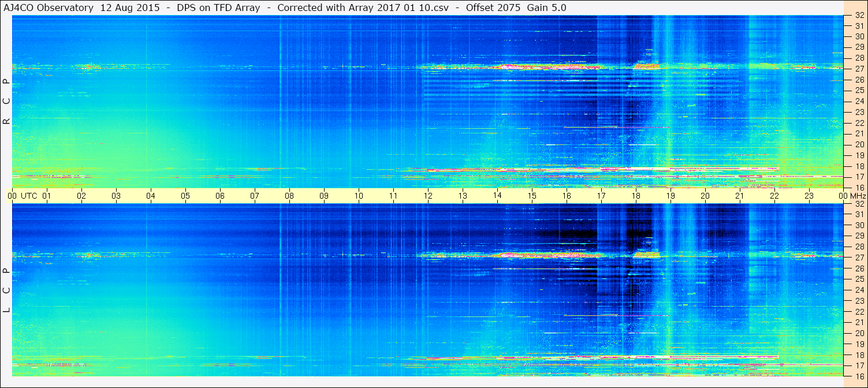Click the 18 MHz label on RCP panel scale

click(x=859, y=166)
